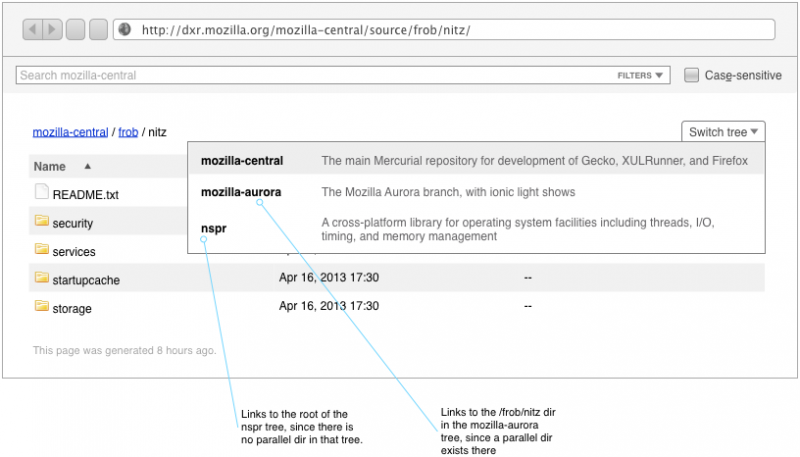Click the second blank toolbar button before the URL
Image resolution: width=800 pixels, height=457 pixels.
(x=98, y=30)
